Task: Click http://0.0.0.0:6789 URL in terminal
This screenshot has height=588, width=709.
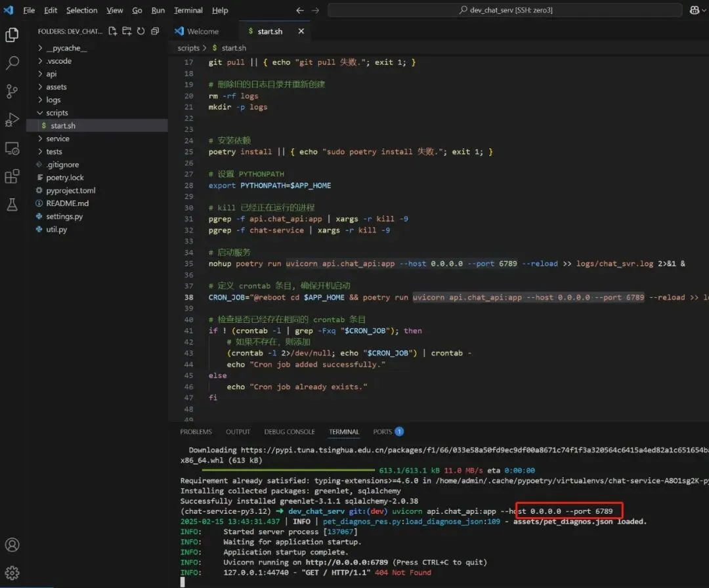Action: [x=347, y=562]
